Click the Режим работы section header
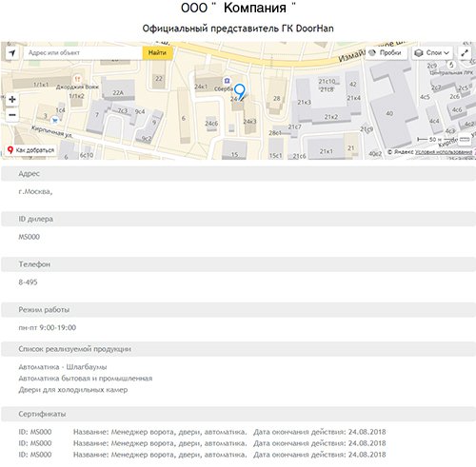 tap(238, 310)
